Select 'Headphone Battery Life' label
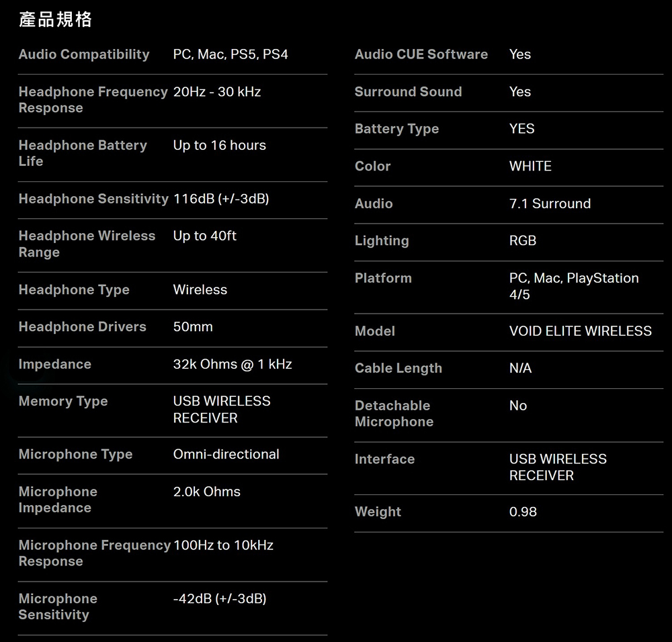Viewport: 672px width, 642px height. coord(83,153)
